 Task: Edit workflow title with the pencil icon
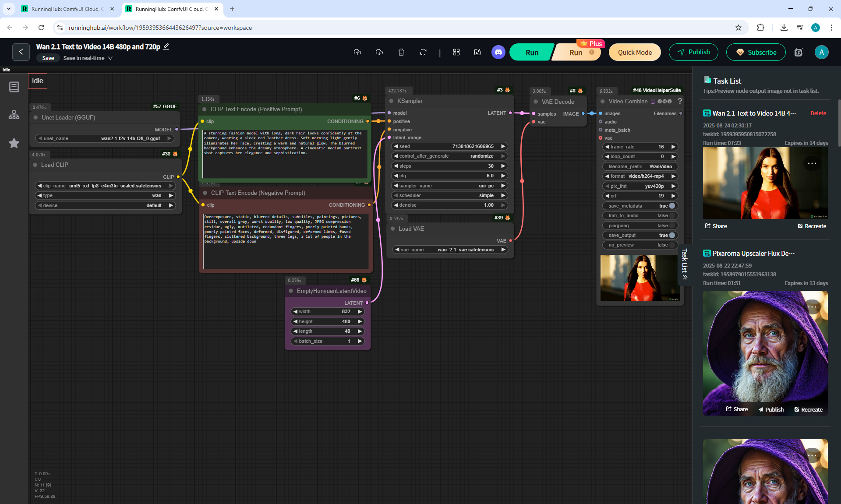pos(166,46)
